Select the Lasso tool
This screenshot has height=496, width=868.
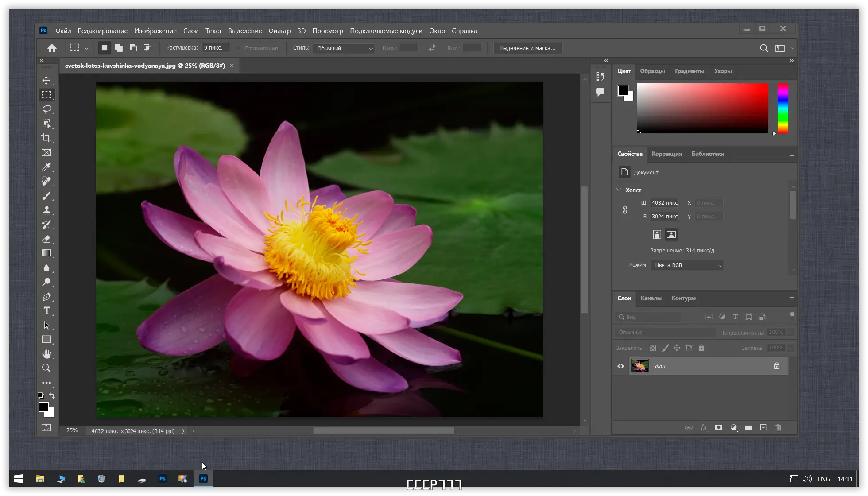(46, 109)
